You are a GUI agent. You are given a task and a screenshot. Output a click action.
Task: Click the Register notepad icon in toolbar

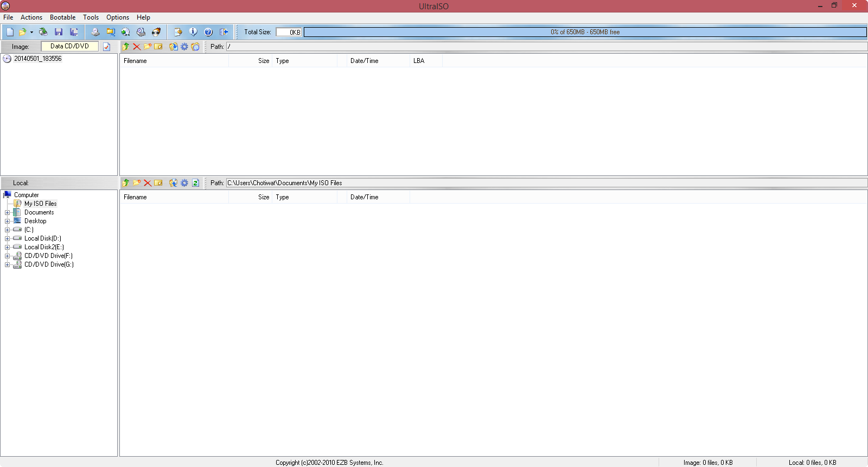pyautogui.click(x=177, y=32)
